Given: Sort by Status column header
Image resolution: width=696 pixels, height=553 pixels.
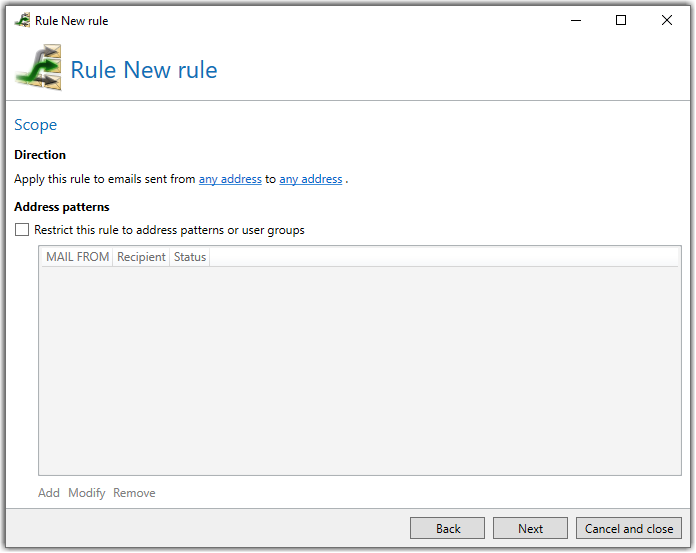Looking at the screenshot, I should pos(190,257).
